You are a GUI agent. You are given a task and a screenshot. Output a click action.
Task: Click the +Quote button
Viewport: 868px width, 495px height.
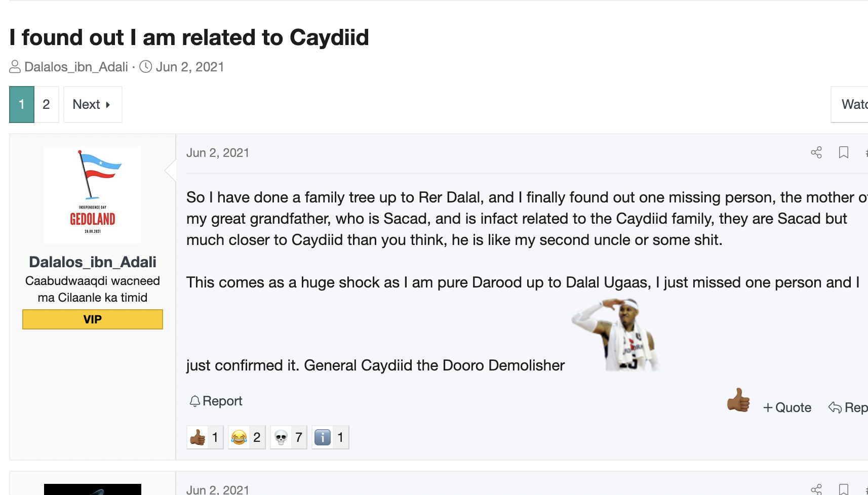coord(787,408)
